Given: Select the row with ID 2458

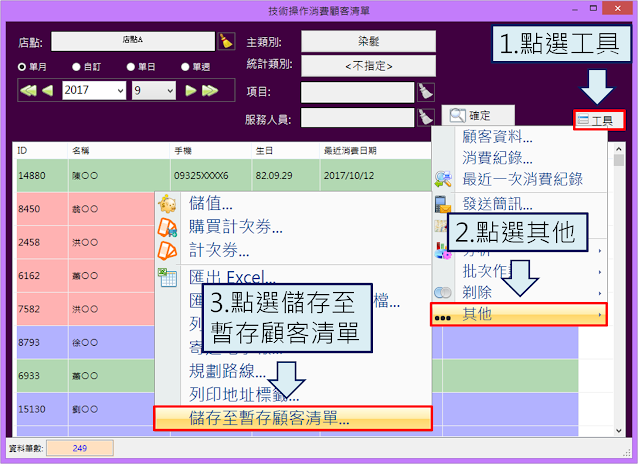Looking at the screenshot, I should [86, 242].
